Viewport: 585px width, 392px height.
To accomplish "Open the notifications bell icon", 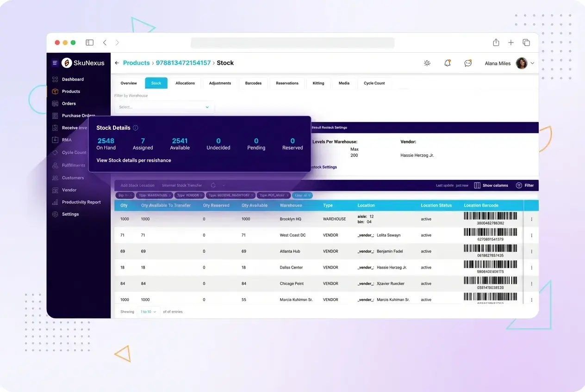I will [448, 63].
